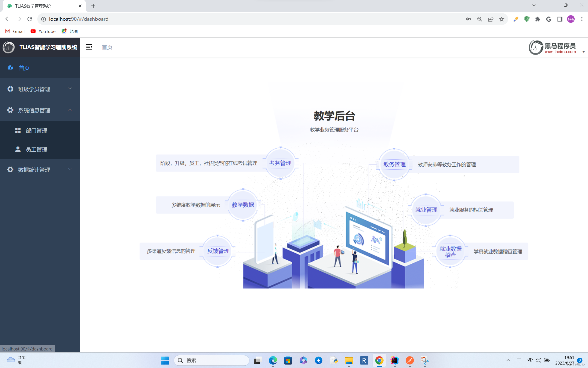The width and height of the screenshot is (588, 368).
Task: Click the 系统信息管理 gear icon
Action: (10, 110)
